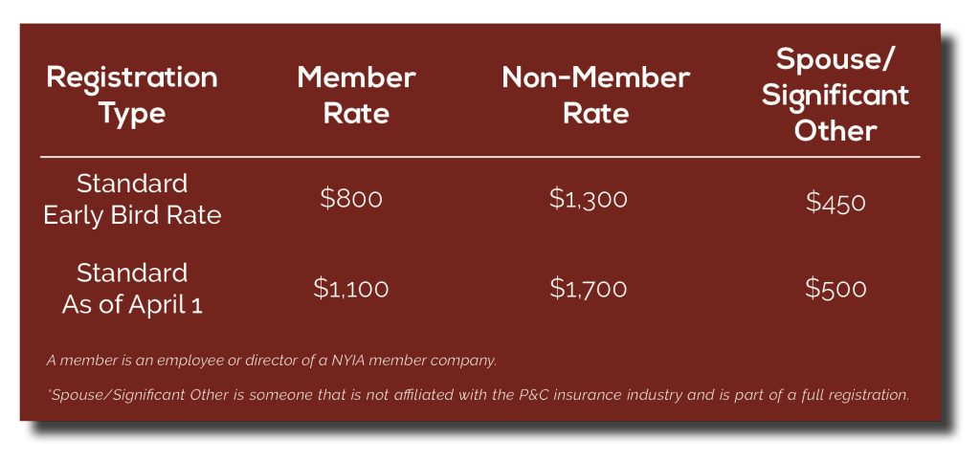Select the Spouse/Significant Other header
The width and height of the screenshot is (980, 460).
click(x=835, y=95)
